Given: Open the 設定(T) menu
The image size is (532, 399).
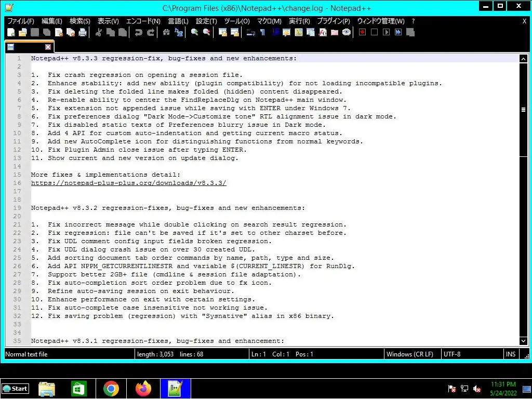Looking at the screenshot, I should (x=206, y=21).
